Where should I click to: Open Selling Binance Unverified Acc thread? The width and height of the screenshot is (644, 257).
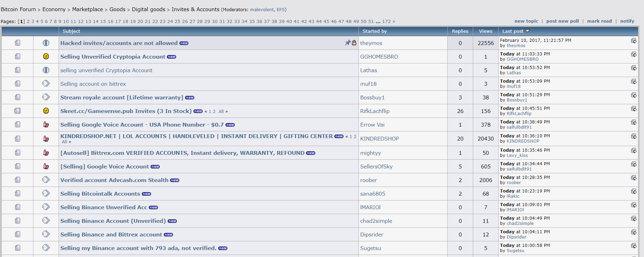pyautogui.click(x=104, y=207)
